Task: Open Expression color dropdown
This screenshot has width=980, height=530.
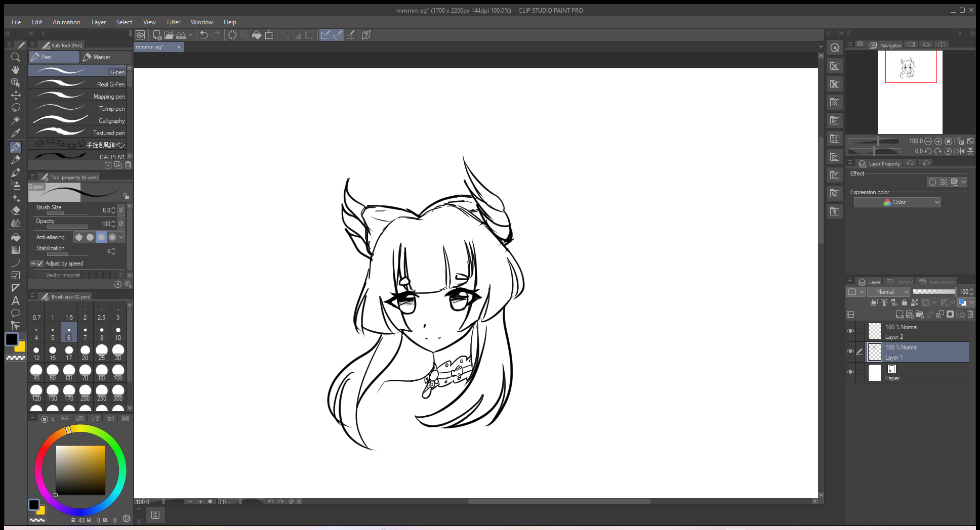Action: 897,202
